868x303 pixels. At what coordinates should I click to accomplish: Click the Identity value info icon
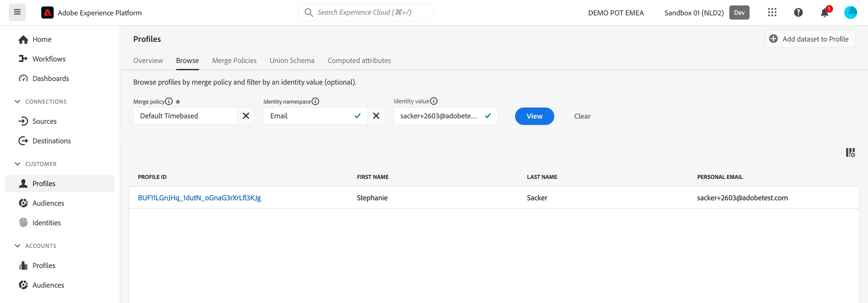pos(434,101)
